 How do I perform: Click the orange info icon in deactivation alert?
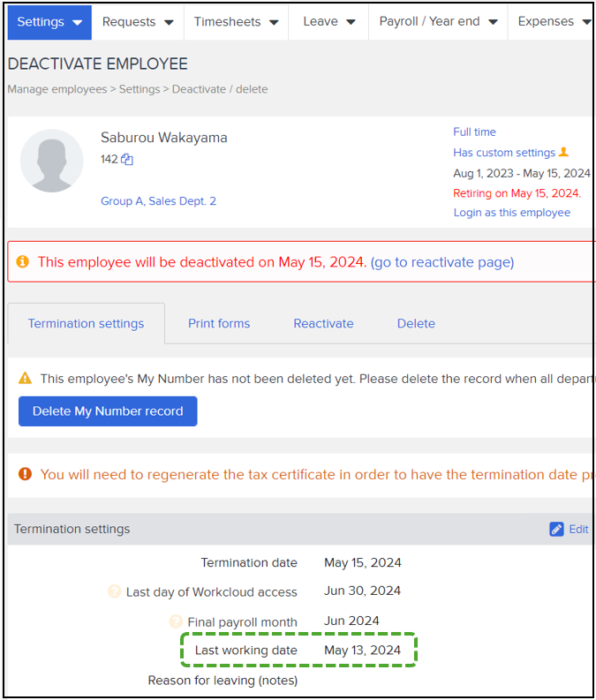click(x=23, y=262)
